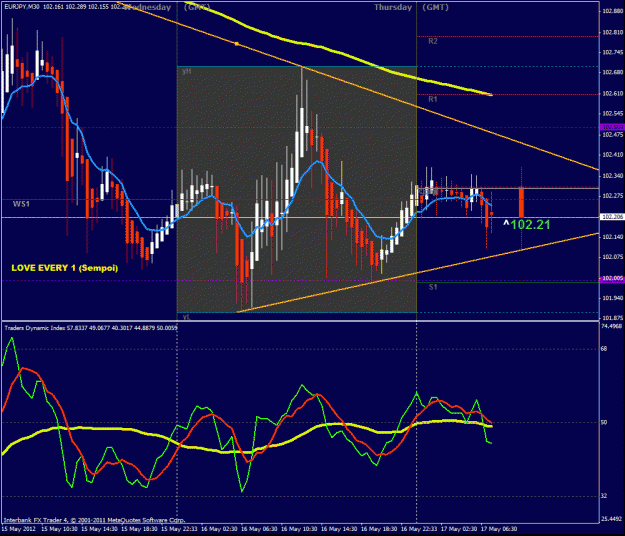Click the 15 May 10:30 time label

click(x=59, y=529)
